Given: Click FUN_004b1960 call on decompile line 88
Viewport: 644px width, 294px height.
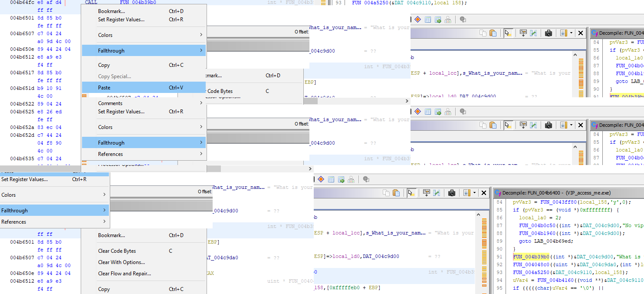Looking at the screenshot, I should point(537,233).
